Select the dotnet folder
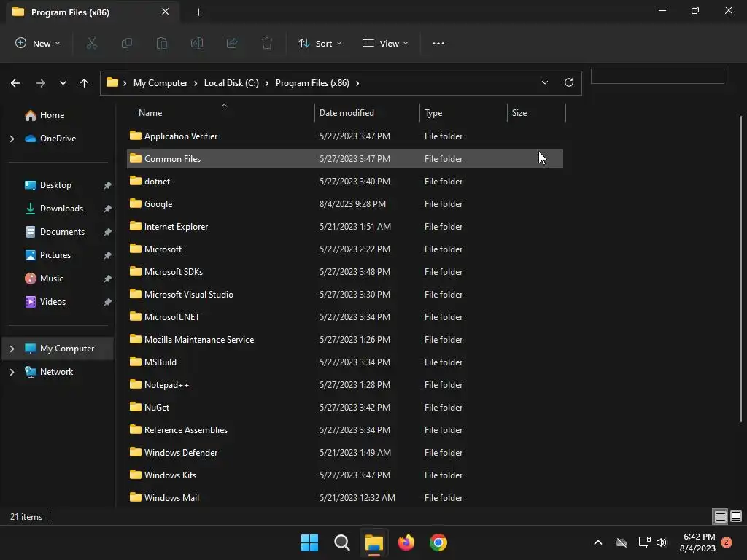Viewport: 747px width, 560px height. click(x=345, y=182)
